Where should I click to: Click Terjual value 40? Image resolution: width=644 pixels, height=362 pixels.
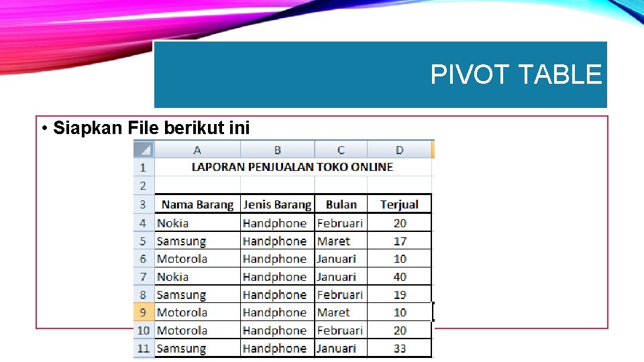pyautogui.click(x=399, y=276)
